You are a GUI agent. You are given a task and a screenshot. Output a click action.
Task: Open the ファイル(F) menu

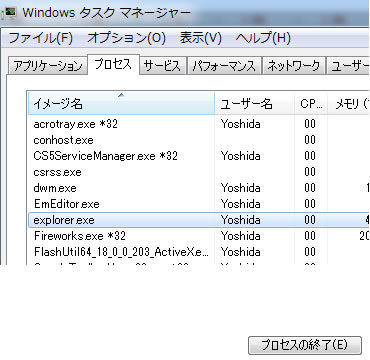pos(40,38)
